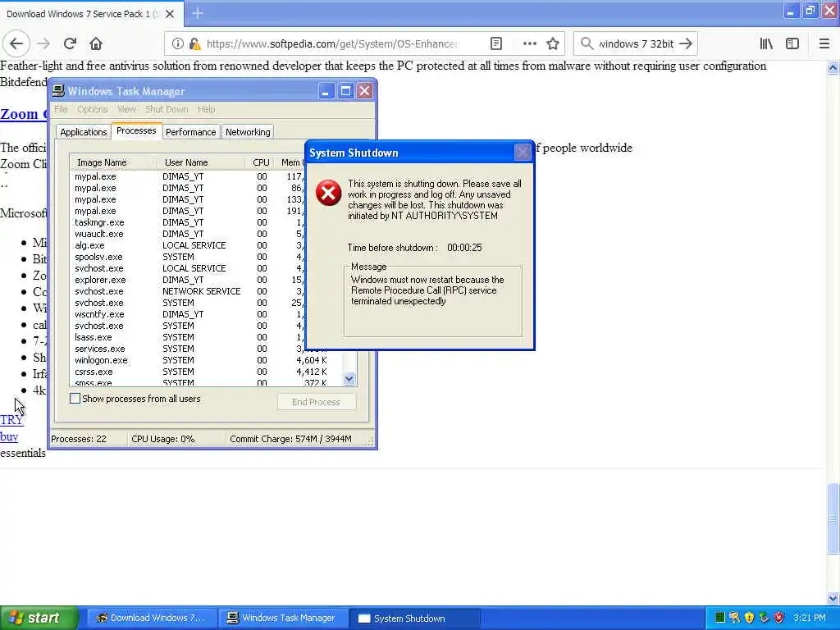Screen dimensions: 840x630
Task: Select the winlogon.exe process row
Action: [x=206, y=361]
